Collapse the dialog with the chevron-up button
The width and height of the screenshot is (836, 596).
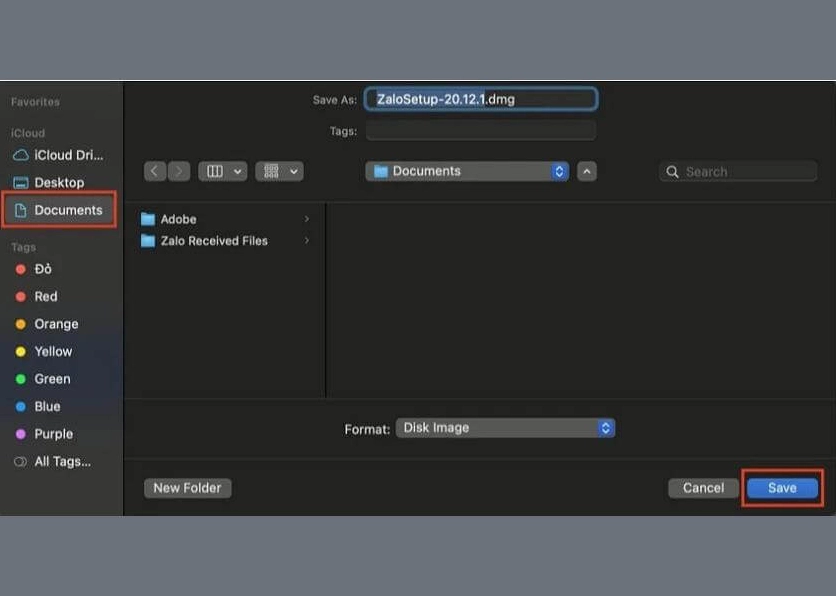pos(587,171)
